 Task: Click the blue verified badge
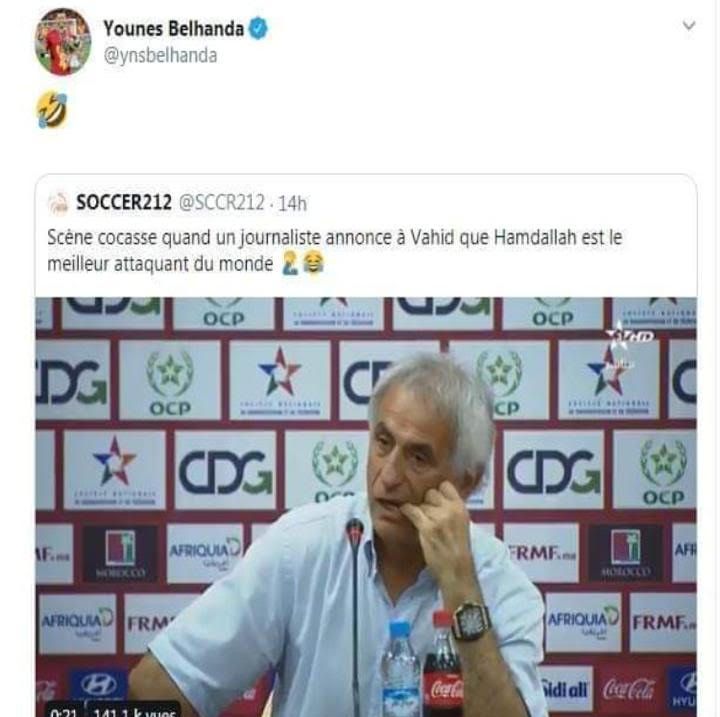258,28
